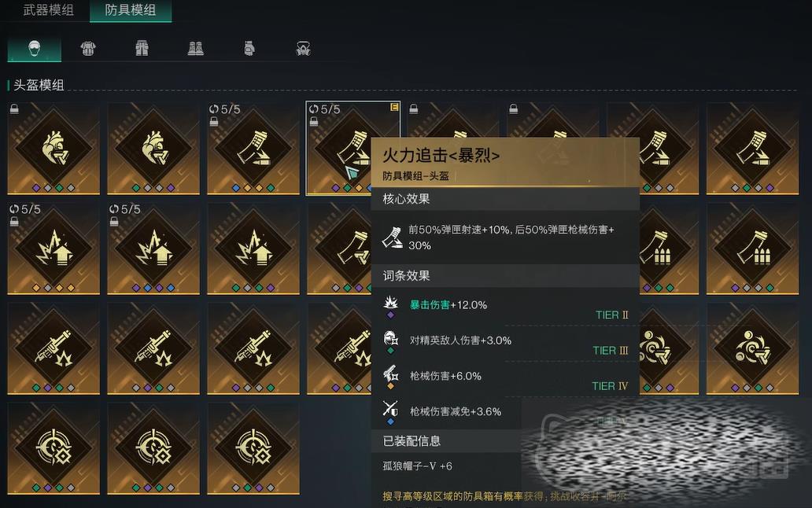Switch to 防具模组 tab
Image resolution: width=812 pixels, height=508 pixels.
131,9
